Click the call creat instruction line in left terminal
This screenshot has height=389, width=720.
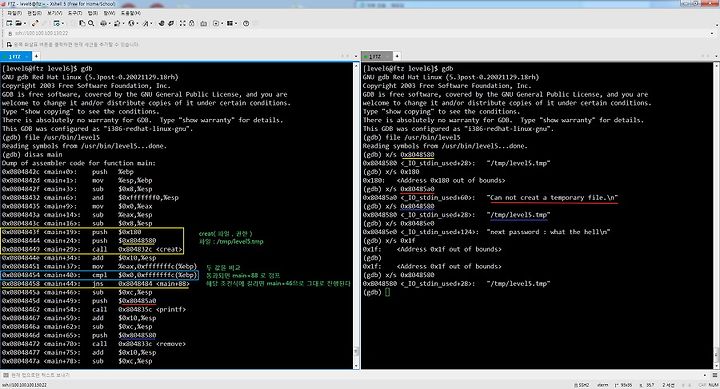pyautogui.click(x=92, y=249)
